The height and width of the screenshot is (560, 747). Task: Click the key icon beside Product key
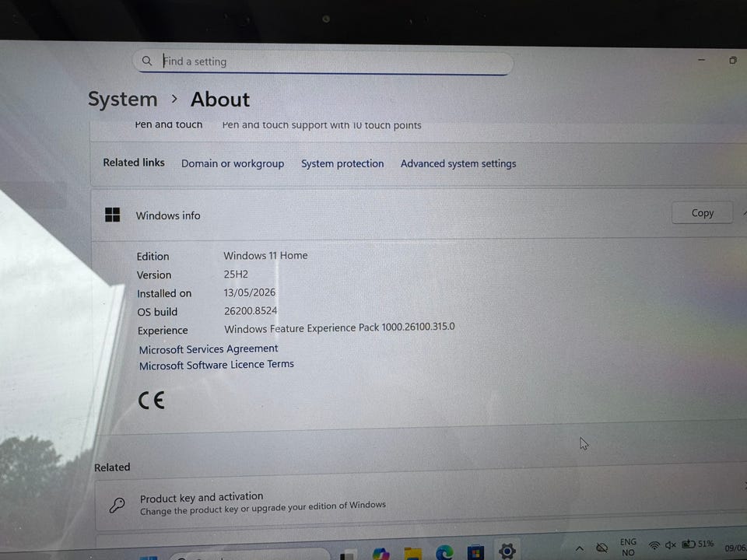tap(117, 505)
